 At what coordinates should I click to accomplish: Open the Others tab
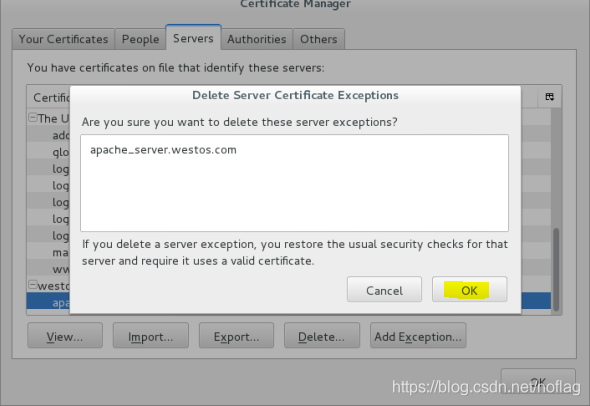[318, 39]
